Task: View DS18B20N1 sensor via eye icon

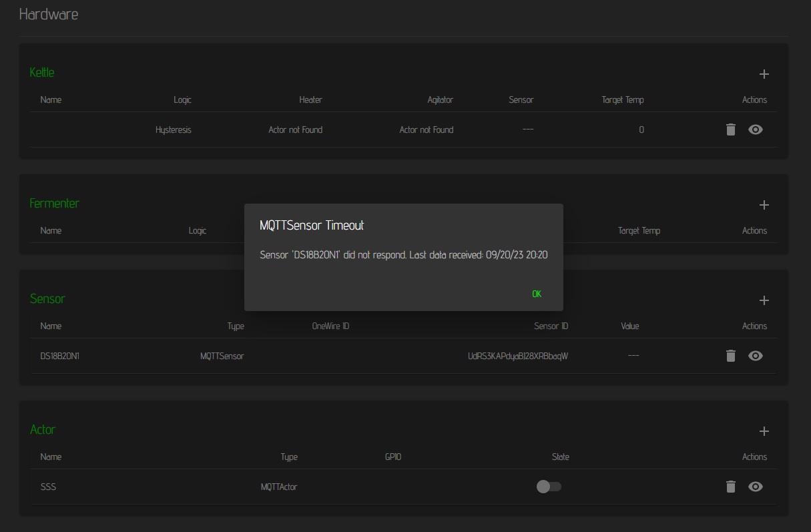Action: (x=756, y=356)
